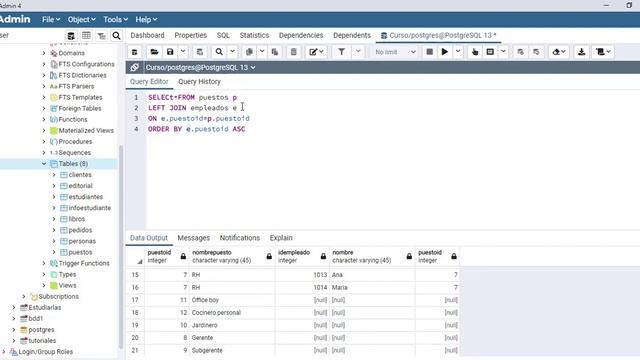Open the Curso/postgres@PostgreSQL 13 connection dropdown
This screenshot has width=640, height=360.
(x=200, y=67)
